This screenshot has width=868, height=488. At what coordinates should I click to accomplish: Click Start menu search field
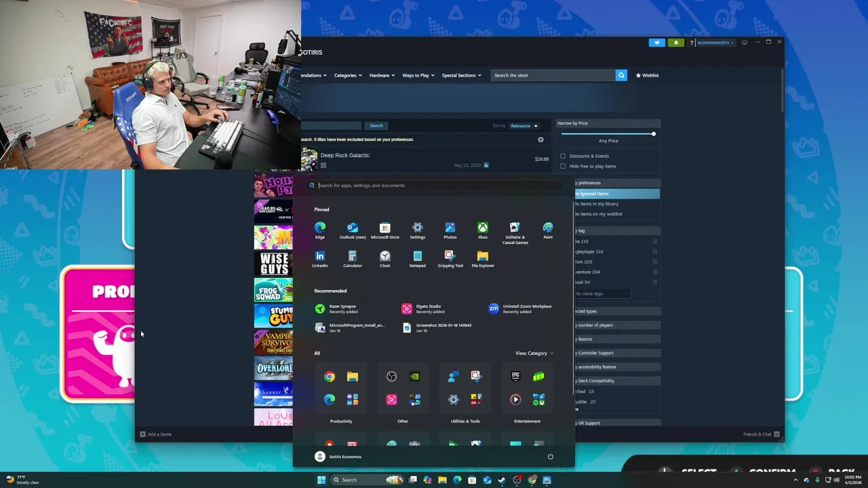434,186
